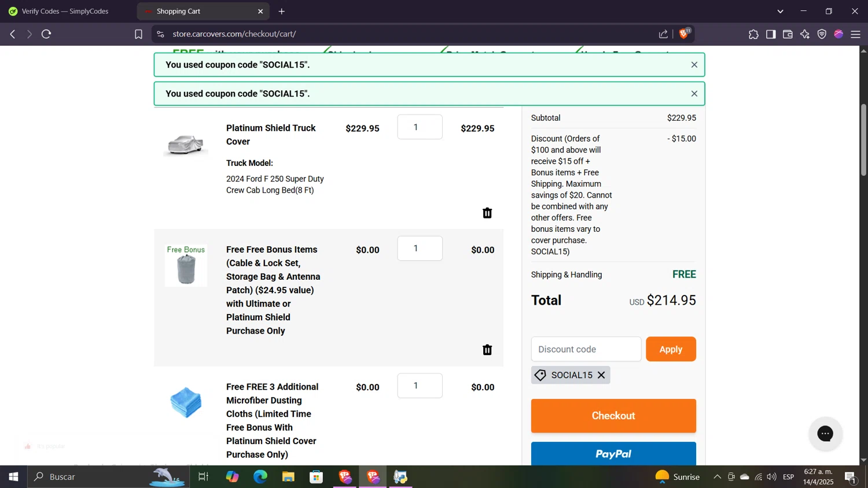Go back to the previous page
The width and height of the screenshot is (868, 488).
pyautogui.click(x=13, y=34)
